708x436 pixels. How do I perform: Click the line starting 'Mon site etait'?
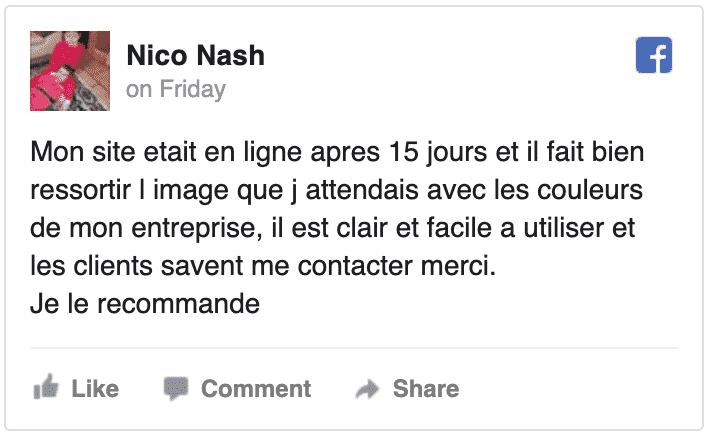pos(337,152)
